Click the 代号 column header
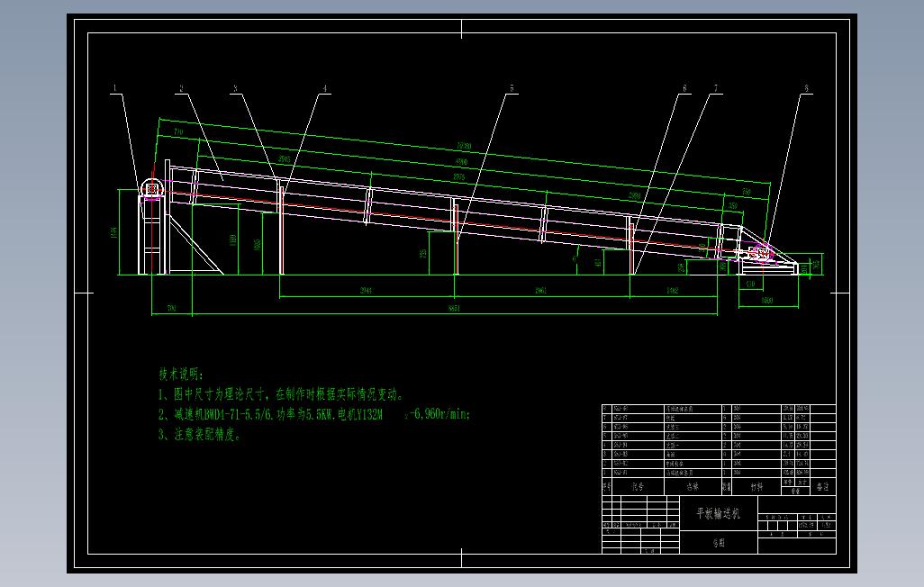Image resolution: width=924 pixels, height=587 pixels. point(638,487)
